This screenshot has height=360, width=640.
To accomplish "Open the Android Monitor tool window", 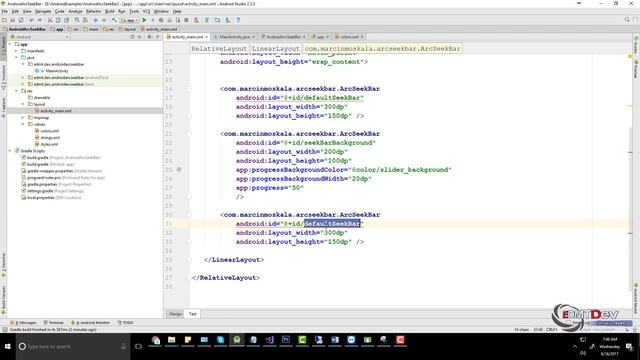I will (x=90, y=322).
